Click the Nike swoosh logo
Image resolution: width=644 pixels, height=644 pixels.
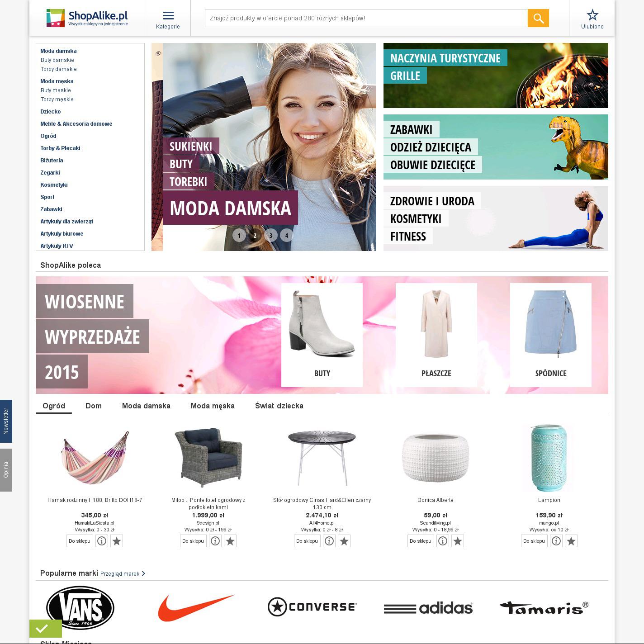point(196,607)
